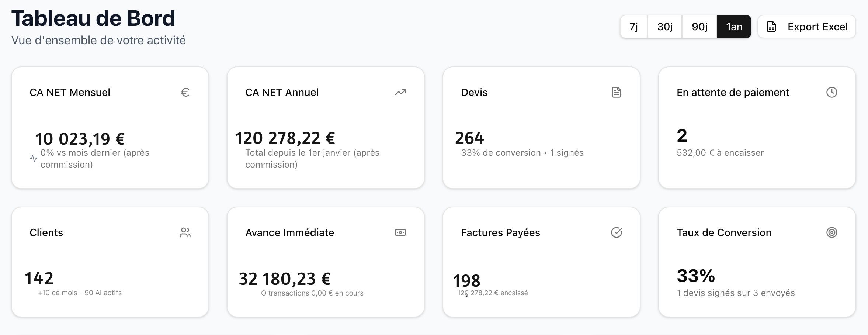
Task: Select the 30j period filter
Action: tap(665, 27)
